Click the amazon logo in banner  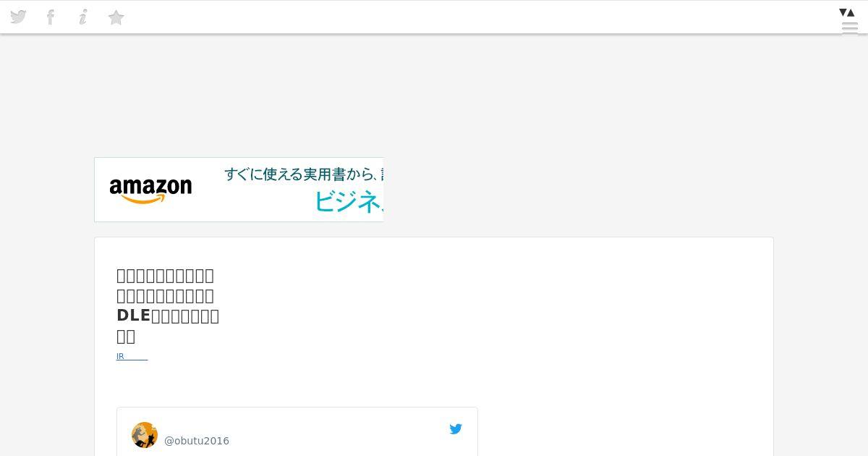150,190
